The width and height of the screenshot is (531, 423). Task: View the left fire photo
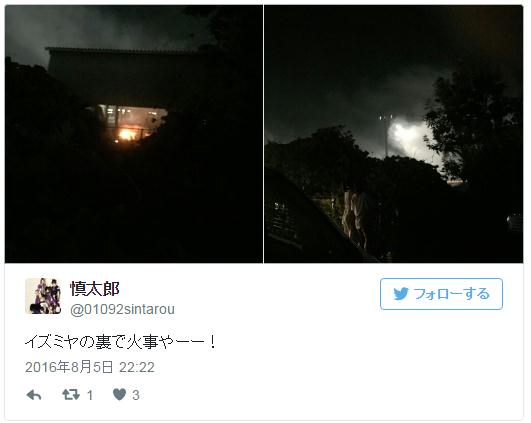[x=134, y=134]
